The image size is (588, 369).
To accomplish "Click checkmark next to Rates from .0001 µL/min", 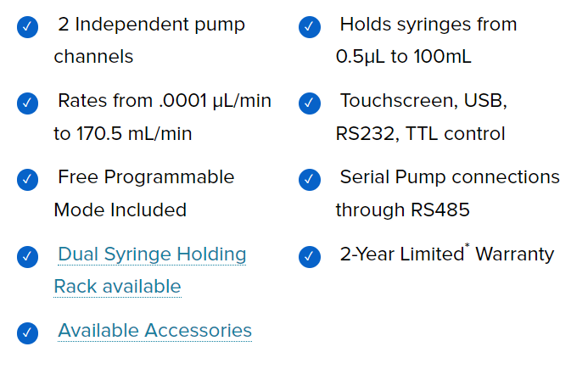I will (x=27, y=104).
